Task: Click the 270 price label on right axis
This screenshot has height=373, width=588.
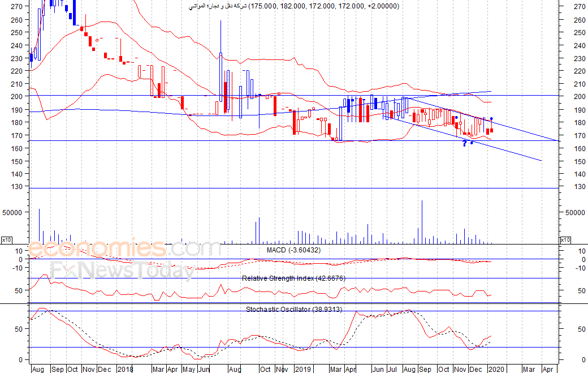Action: point(572,7)
